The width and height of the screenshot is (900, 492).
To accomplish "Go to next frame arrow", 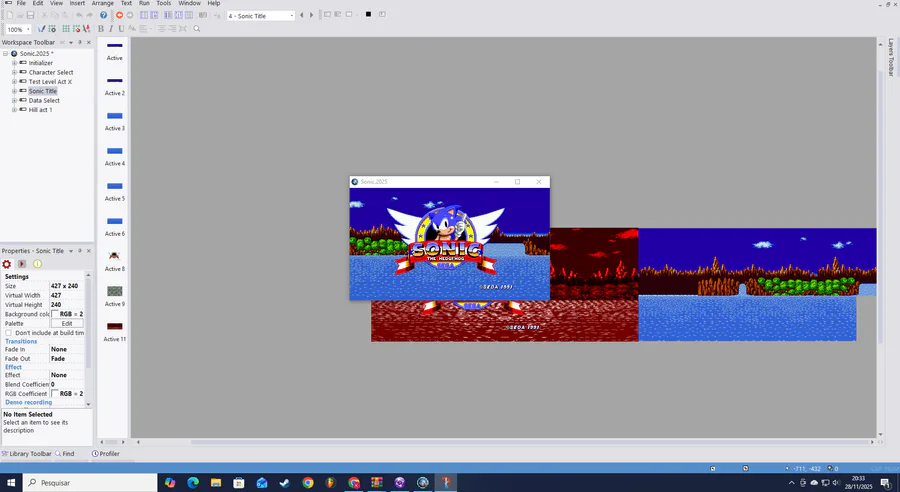I will coord(312,15).
